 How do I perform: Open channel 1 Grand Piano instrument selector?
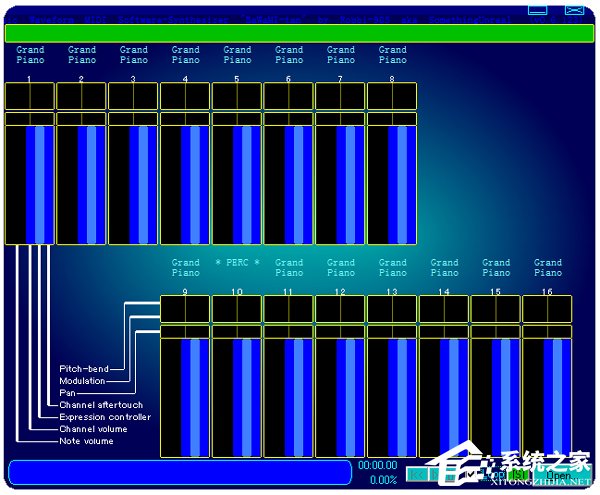[30, 55]
